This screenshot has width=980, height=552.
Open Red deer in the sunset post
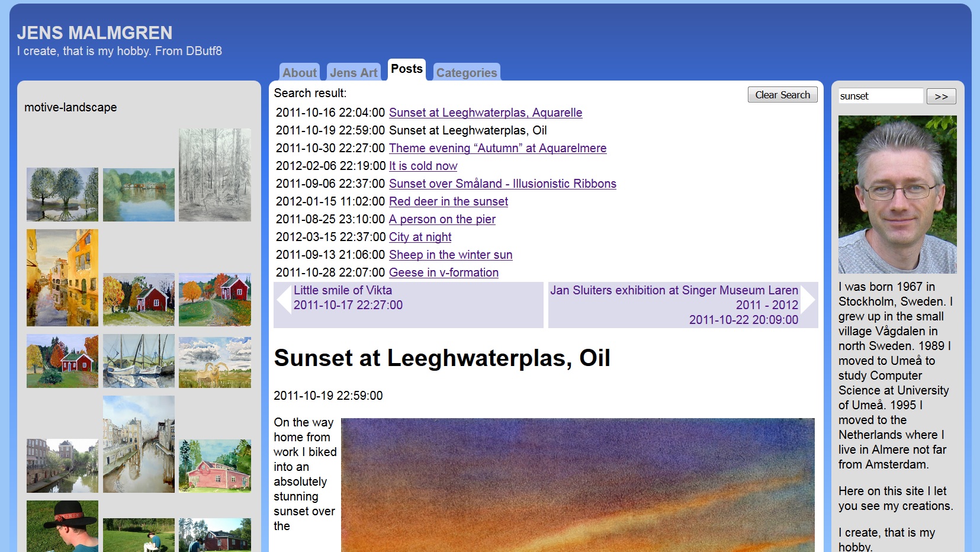click(x=448, y=201)
